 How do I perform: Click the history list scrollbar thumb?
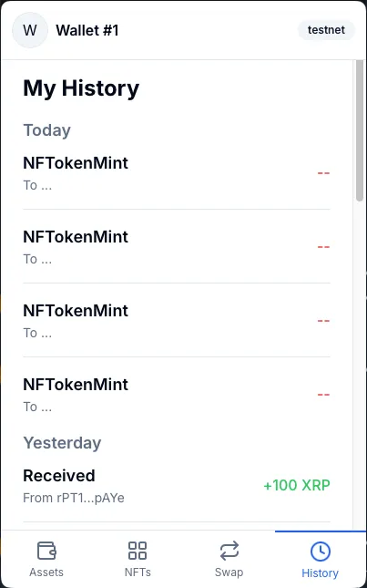(x=360, y=130)
